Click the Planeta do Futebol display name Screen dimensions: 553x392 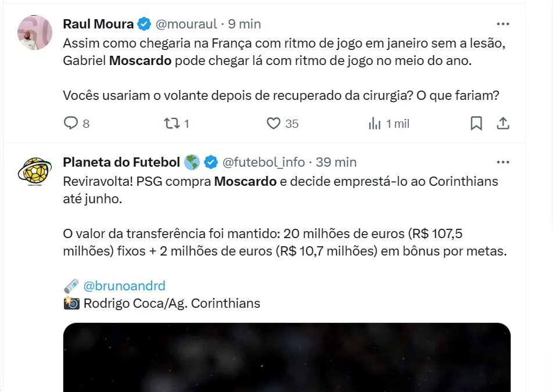tap(121, 162)
